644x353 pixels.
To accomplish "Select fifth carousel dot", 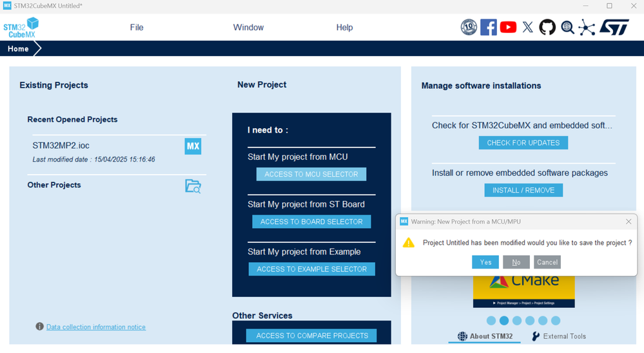I will pyautogui.click(x=543, y=321).
